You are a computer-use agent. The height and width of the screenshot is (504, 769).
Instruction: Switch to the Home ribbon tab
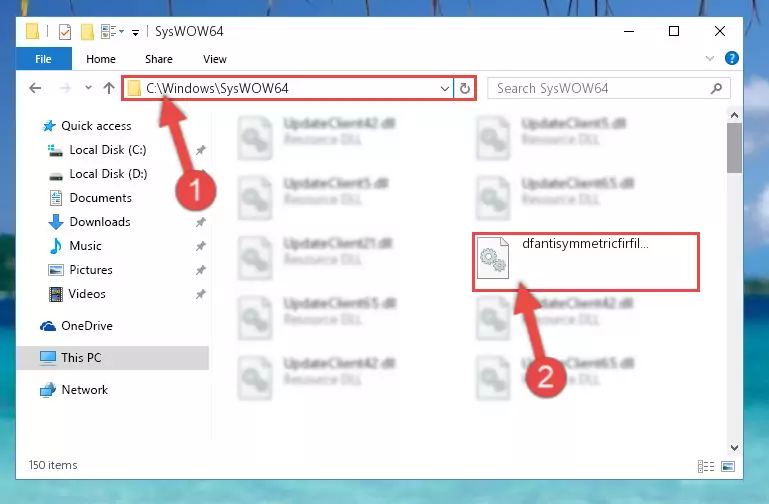coord(101,59)
